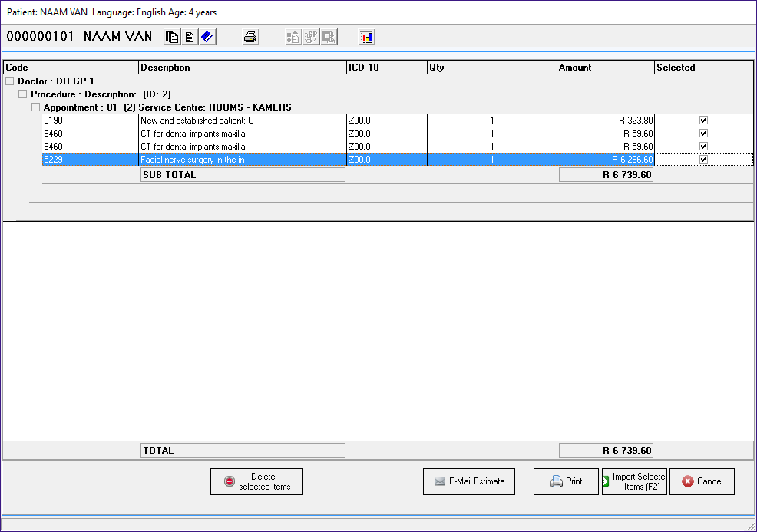Click the greyed-out SP toolbar icon

(311, 37)
